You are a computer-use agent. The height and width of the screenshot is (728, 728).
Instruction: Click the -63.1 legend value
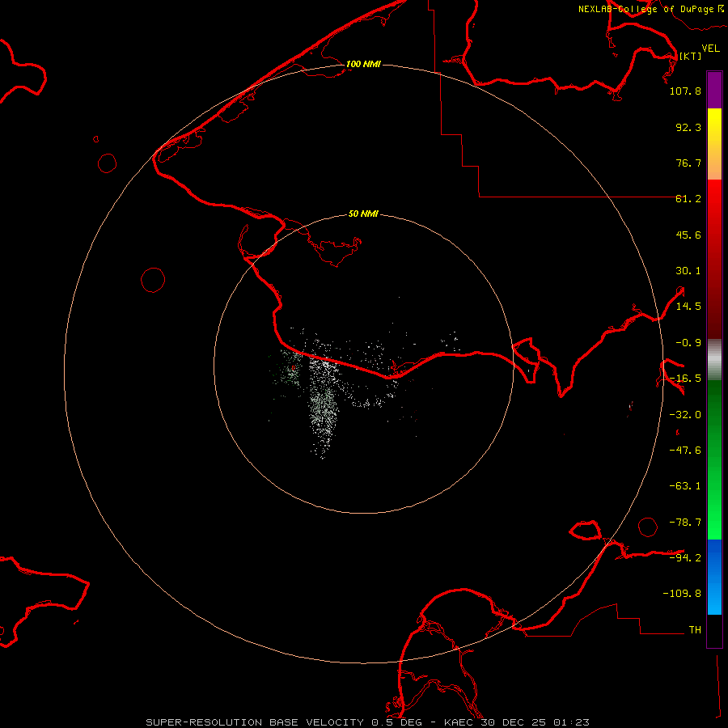(x=685, y=486)
